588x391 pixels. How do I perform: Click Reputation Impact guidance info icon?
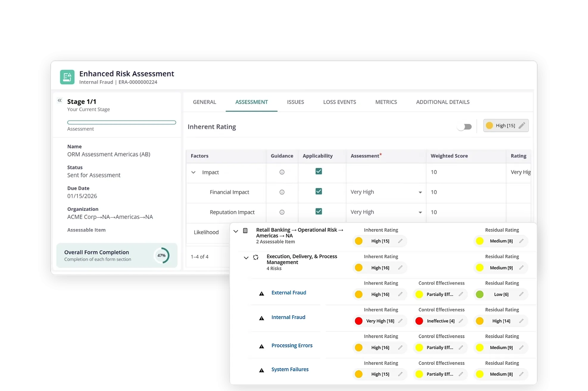click(282, 212)
